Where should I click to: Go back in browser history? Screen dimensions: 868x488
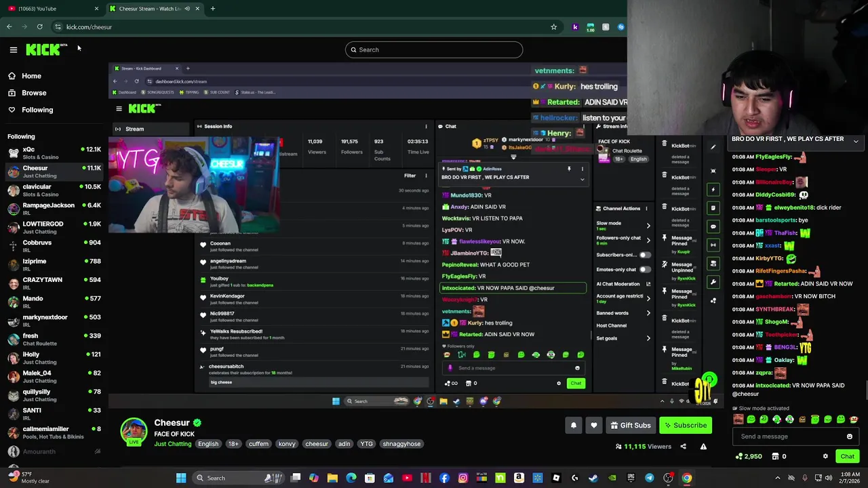point(9,27)
